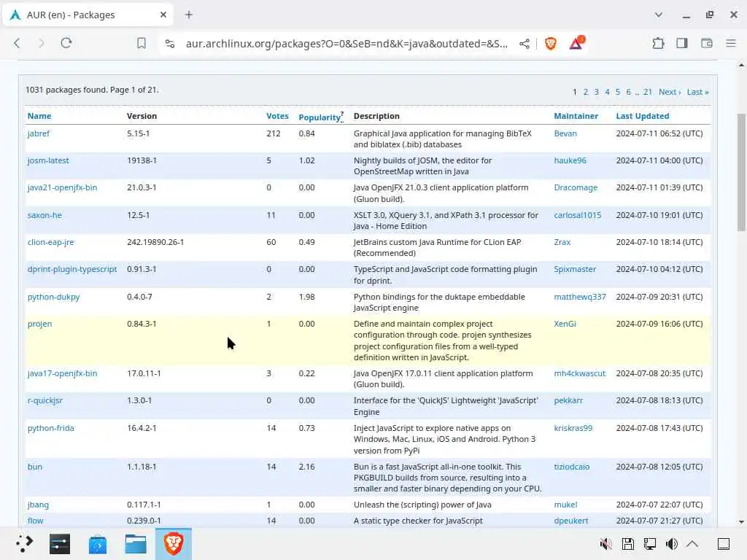Open the projen package link
The height and width of the screenshot is (560, 747).
tap(39, 324)
